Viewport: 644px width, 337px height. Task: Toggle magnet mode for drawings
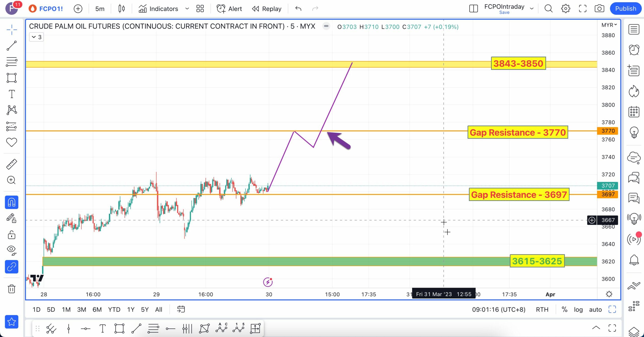click(12, 202)
